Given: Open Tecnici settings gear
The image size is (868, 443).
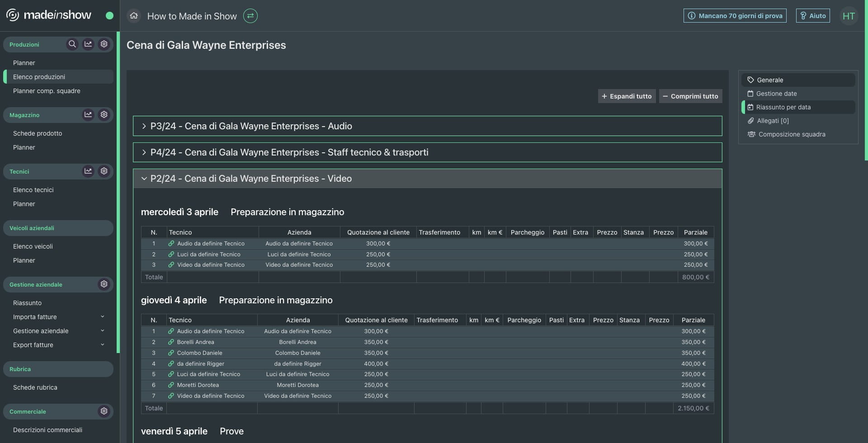Looking at the screenshot, I should point(104,171).
